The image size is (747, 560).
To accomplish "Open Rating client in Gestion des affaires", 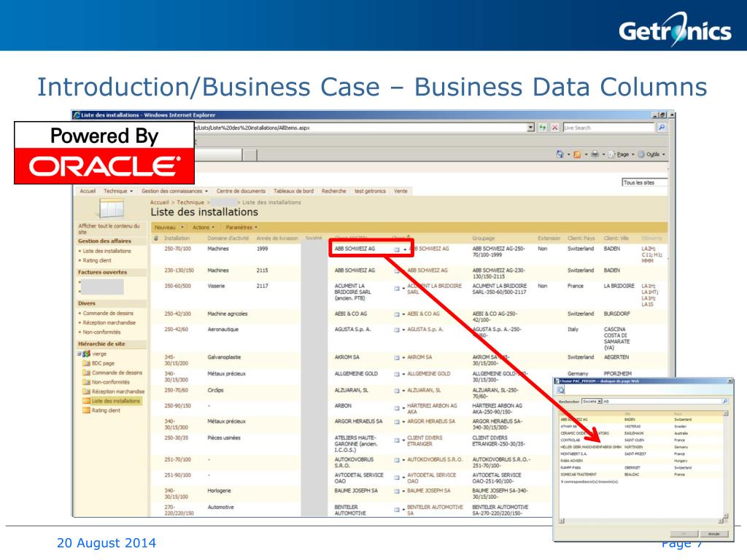I will (97, 260).
